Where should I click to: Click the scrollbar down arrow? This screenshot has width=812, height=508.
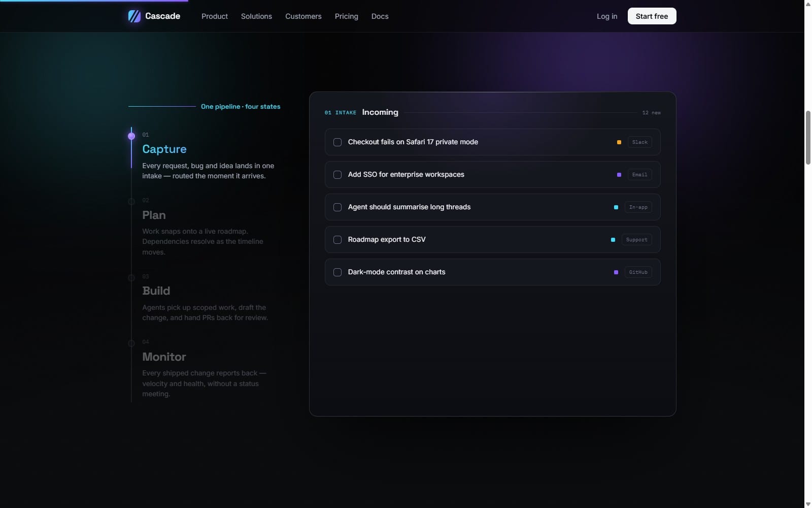click(808, 504)
